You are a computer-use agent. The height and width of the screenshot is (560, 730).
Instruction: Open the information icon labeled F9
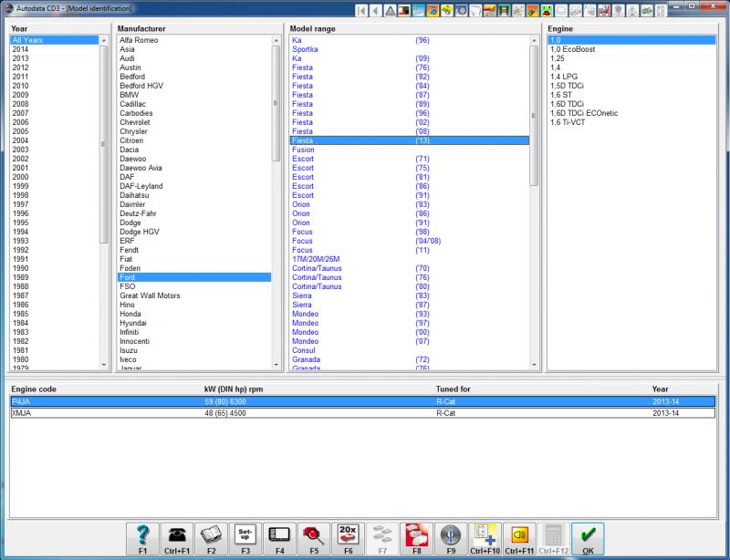450,539
